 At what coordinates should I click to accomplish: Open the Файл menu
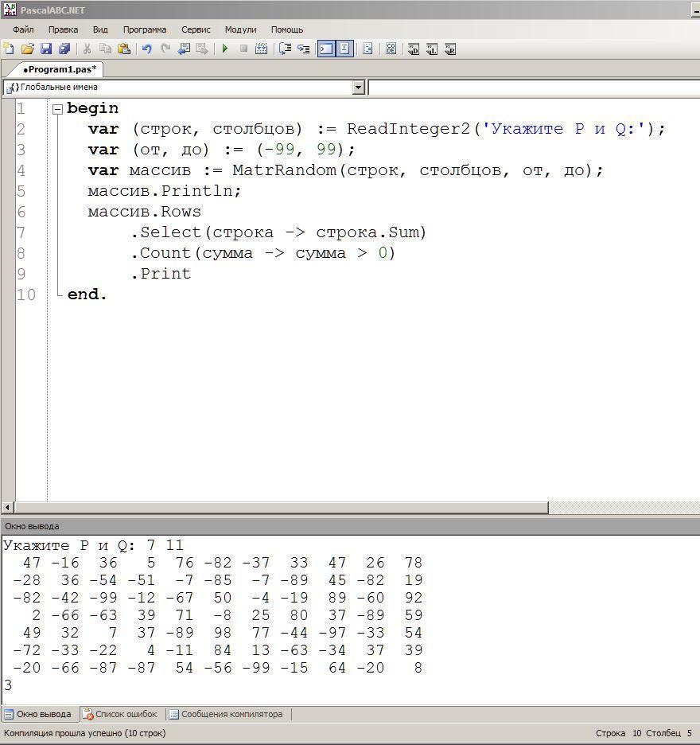point(23,29)
